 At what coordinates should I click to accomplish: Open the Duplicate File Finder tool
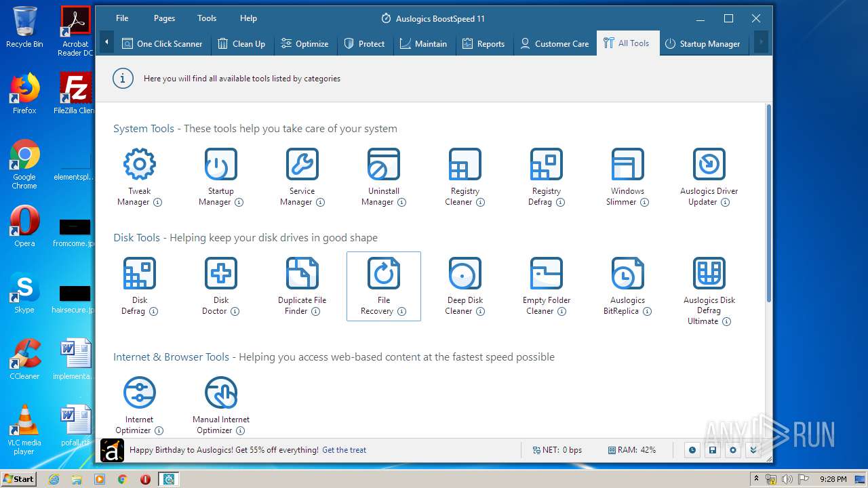click(x=302, y=287)
